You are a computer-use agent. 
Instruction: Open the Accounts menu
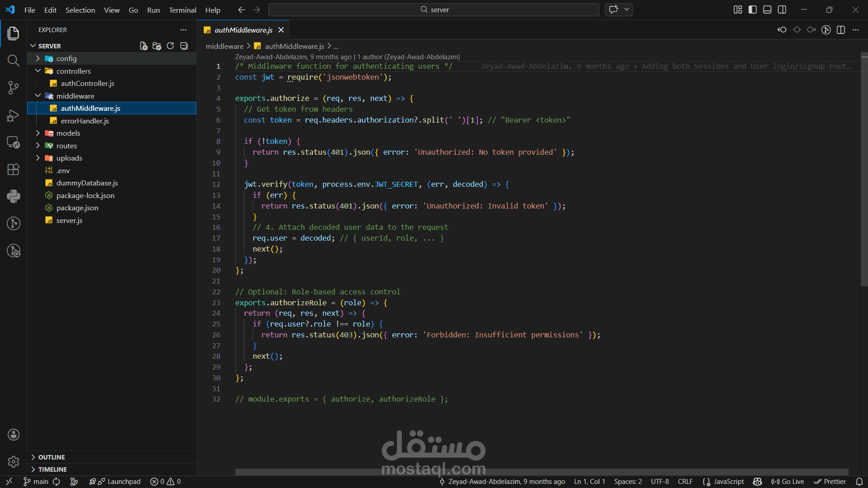pos(14,435)
